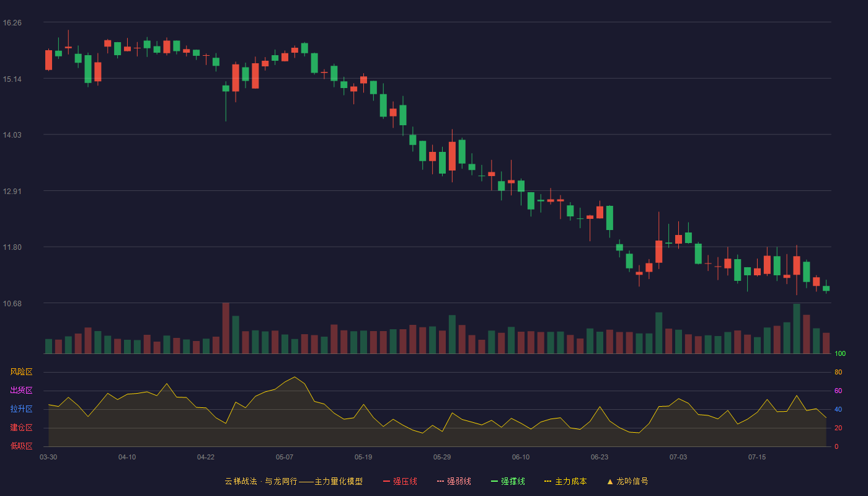Click the 云梯战法 主力量化模型 legend title

293,481
